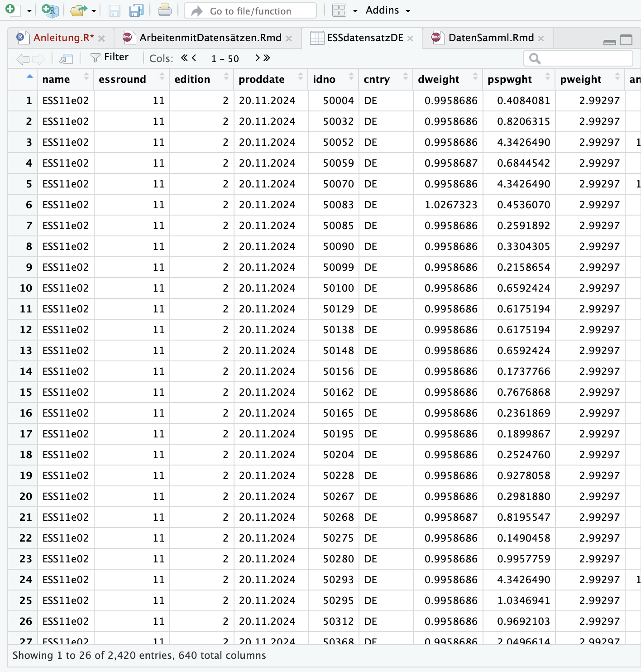Click the show in new window icon
Screen dimensions: 641x672
[x=66, y=58]
